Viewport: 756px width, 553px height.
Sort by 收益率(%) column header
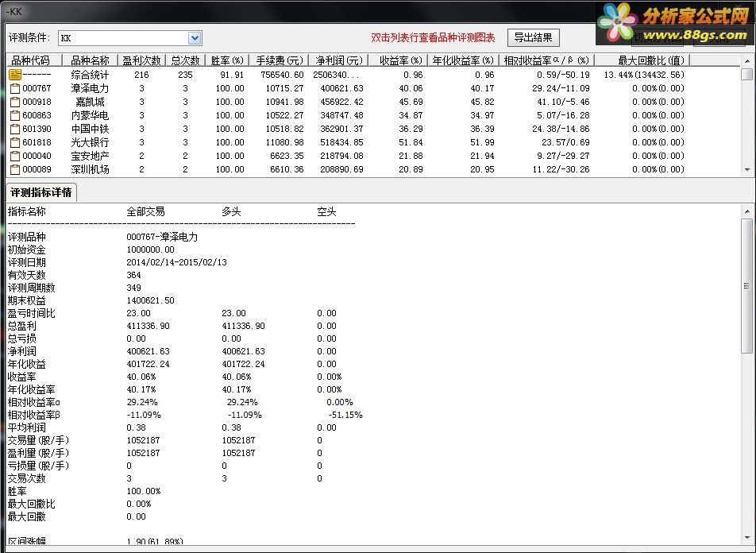(399, 60)
